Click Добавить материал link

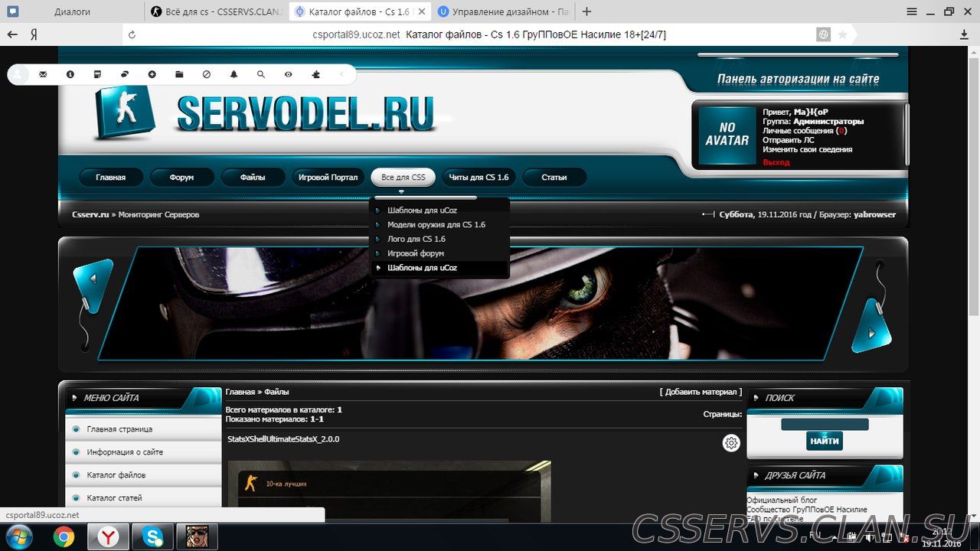click(701, 392)
